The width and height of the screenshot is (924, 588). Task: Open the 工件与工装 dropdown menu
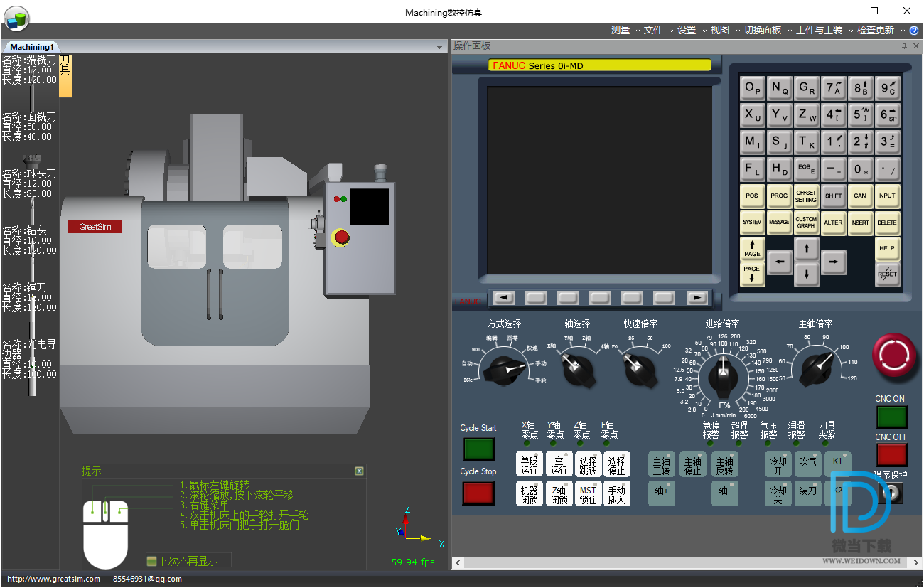pos(824,31)
